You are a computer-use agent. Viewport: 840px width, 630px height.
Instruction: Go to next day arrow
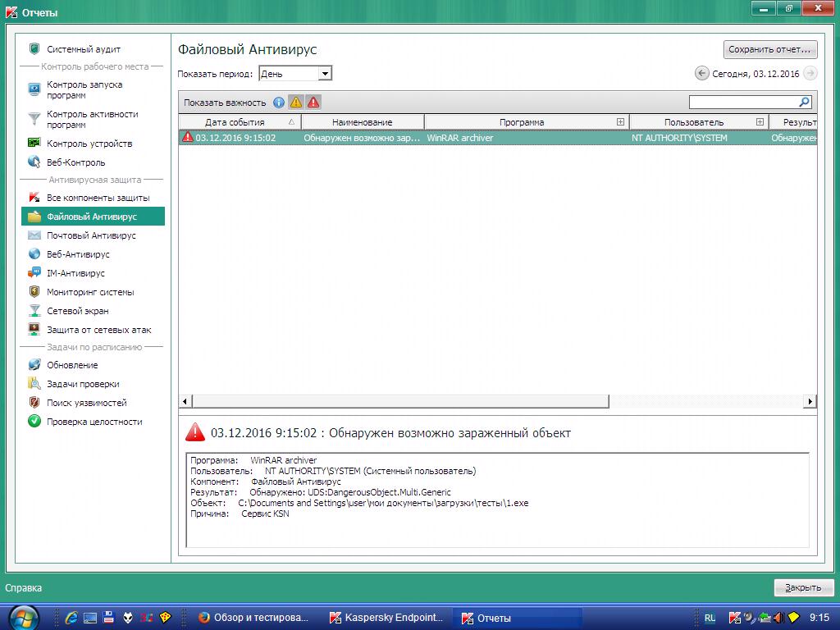tap(810, 73)
